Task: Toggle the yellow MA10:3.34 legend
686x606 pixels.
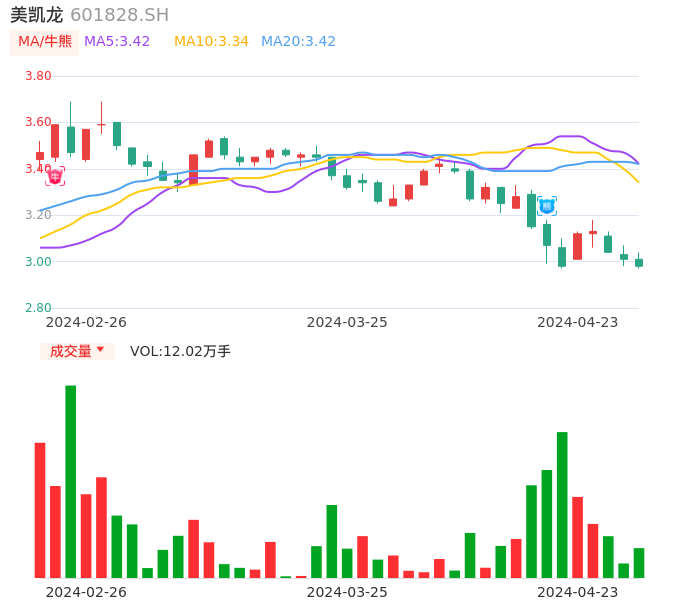Action: [x=211, y=42]
